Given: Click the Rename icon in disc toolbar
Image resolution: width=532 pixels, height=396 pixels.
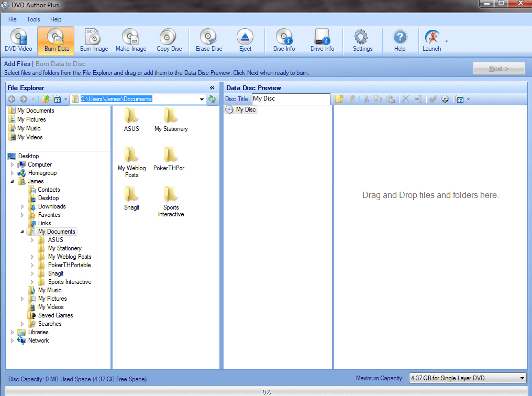Looking at the screenshot, I should [x=418, y=99].
